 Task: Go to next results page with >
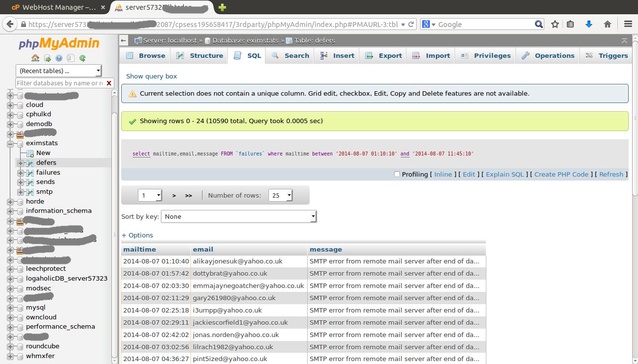[174, 195]
